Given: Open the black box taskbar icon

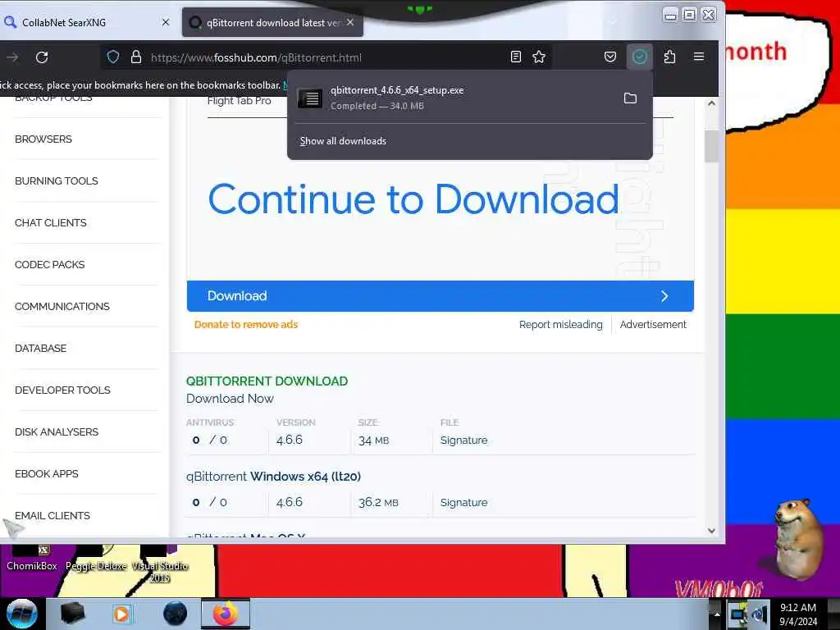Looking at the screenshot, I should (73, 614).
